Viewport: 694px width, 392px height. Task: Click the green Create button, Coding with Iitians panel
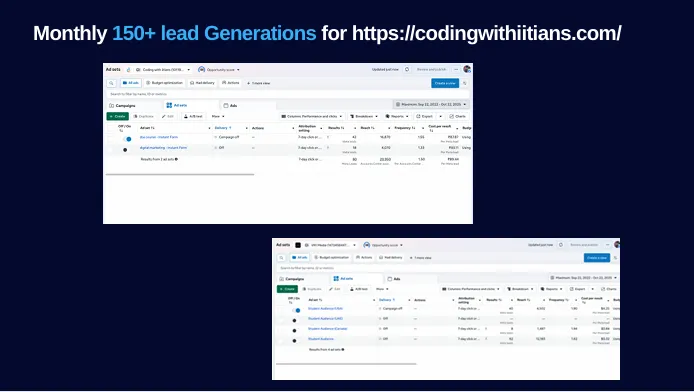[x=117, y=116]
